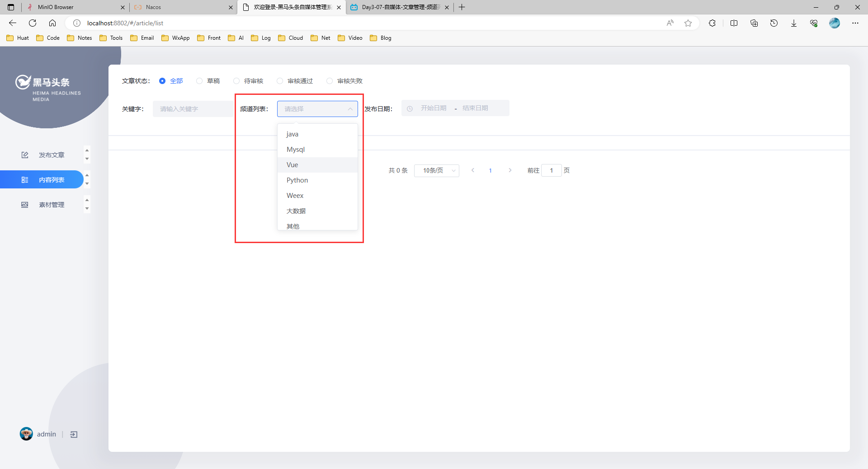Image resolution: width=868 pixels, height=469 pixels.
Task: Open the Notes bookmark folder
Action: click(80, 38)
